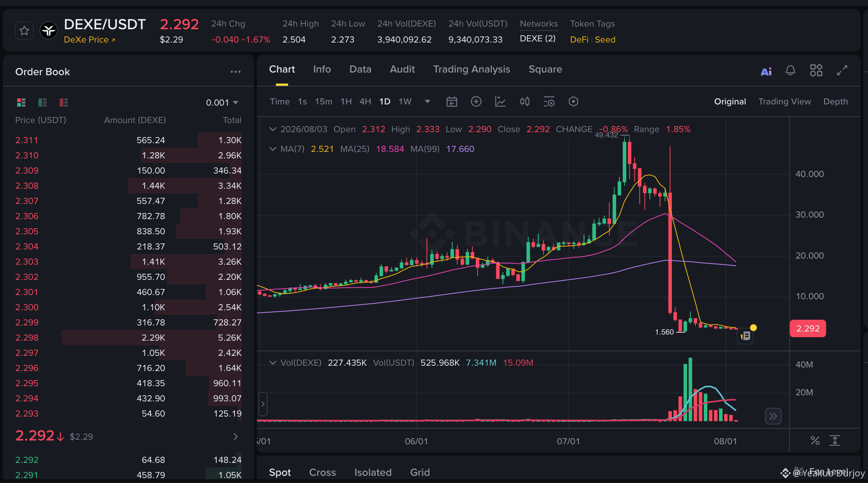Screen dimensions: 868x483
Task: Open candlestick chart style options
Action: (x=525, y=101)
